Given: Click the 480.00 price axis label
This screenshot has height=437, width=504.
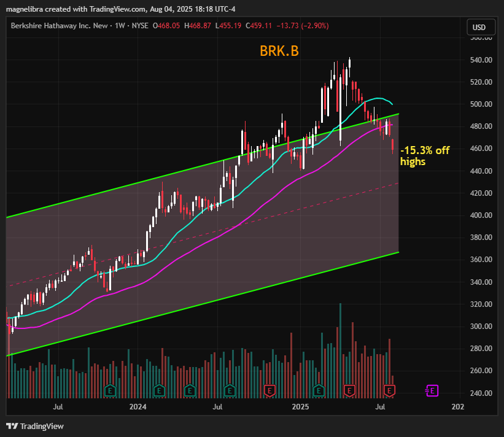Looking at the screenshot, I should tap(481, 126).
